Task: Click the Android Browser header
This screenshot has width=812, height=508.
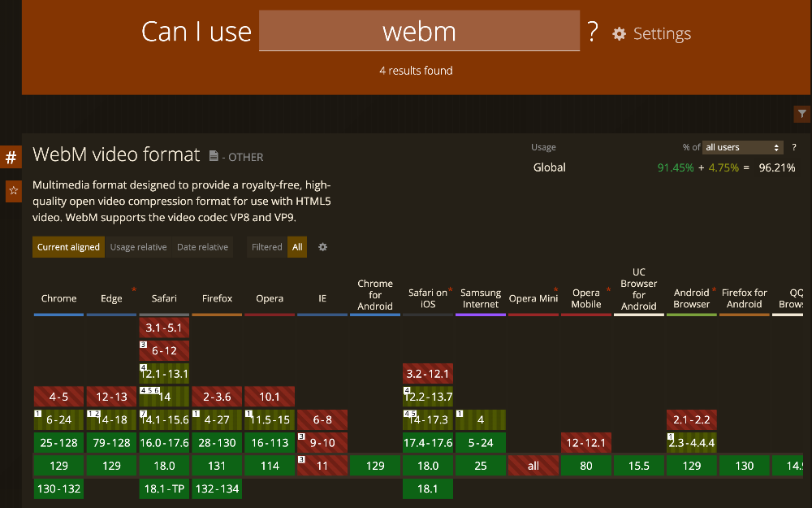Action: coord(691,298)
